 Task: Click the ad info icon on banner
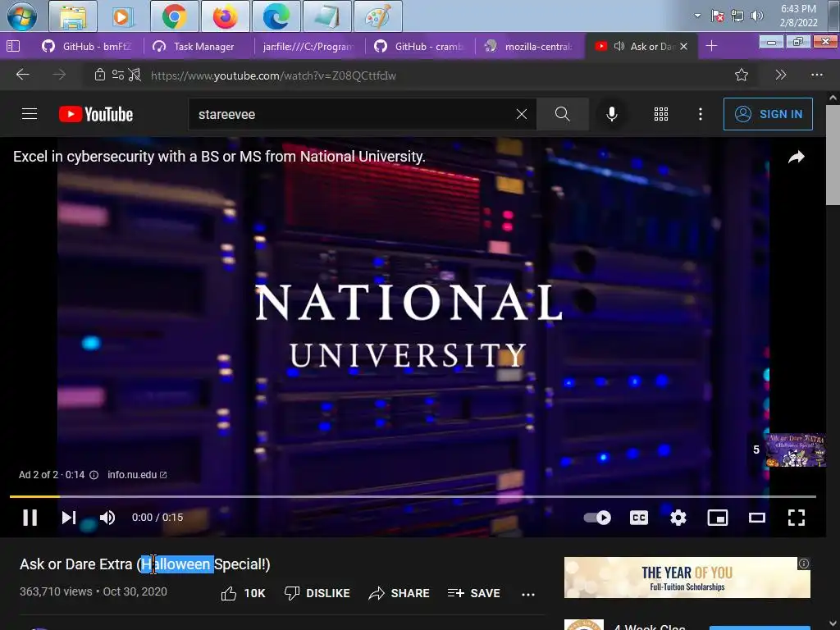pos(804,564)
